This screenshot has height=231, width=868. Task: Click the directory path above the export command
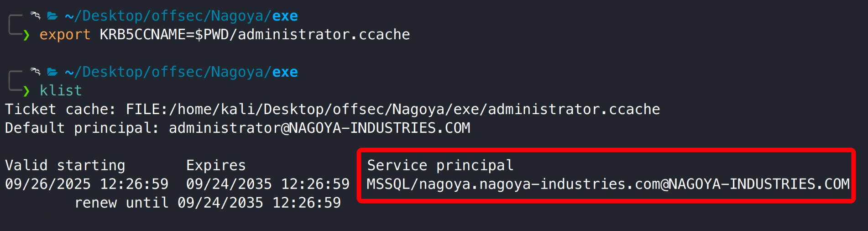(x=181, y=16)
